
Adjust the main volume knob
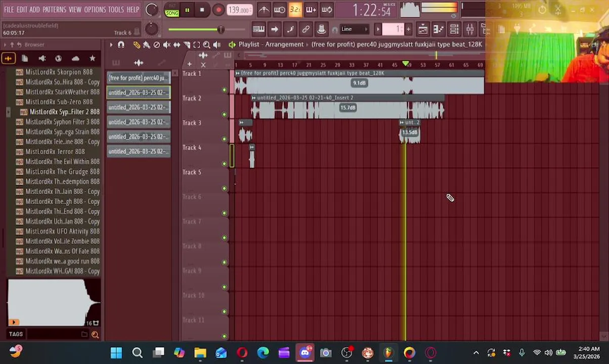tap(151, 10)
